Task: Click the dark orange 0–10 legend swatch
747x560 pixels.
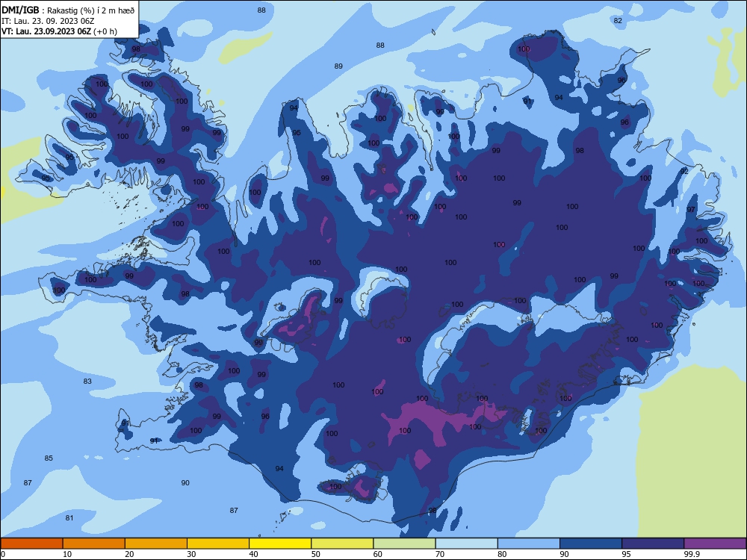Action: pyautogui.click(x=31, y=544)
